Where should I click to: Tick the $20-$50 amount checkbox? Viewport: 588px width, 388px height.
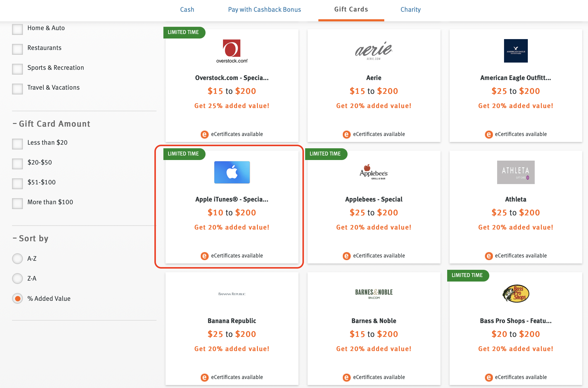pyautogui.click(x=17, y=164)
